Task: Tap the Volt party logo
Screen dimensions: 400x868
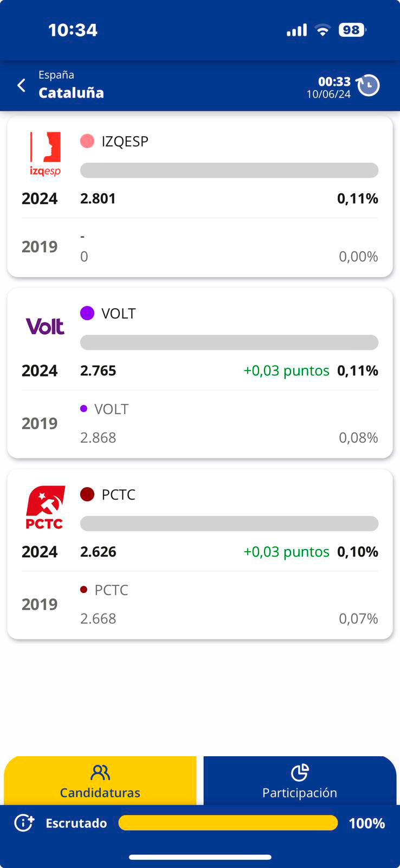Action: tap(45, 326)
